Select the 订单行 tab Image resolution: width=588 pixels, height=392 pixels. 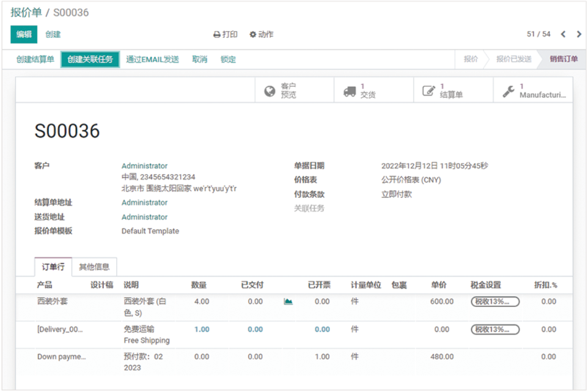coord(53,267)
